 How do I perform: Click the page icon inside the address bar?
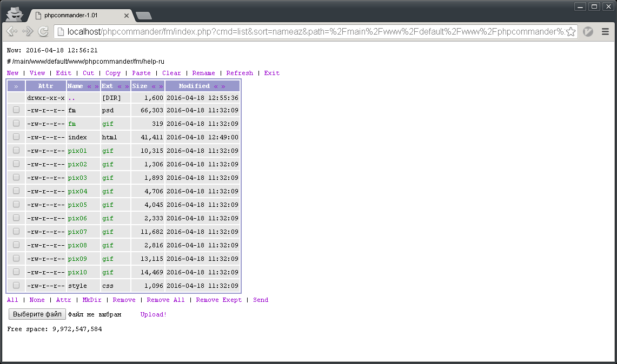click(x=60, y=32)
